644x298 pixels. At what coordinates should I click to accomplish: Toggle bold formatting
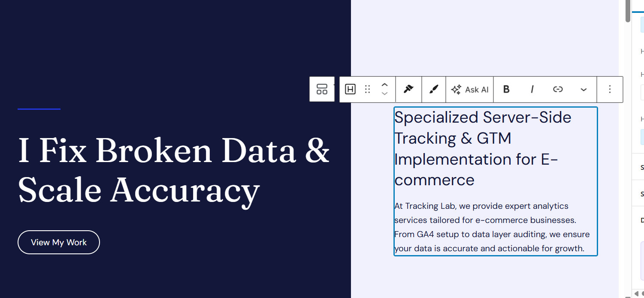[x=506, y=89]
